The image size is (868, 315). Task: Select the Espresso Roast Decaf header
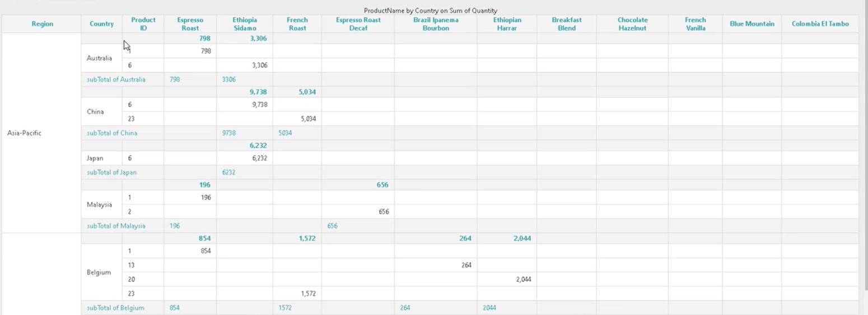pos(358,24)
